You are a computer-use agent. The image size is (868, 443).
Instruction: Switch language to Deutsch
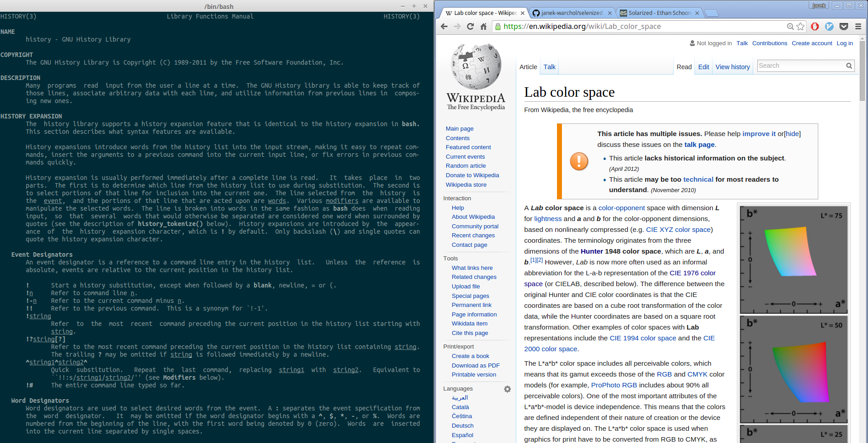click(462, 426)
